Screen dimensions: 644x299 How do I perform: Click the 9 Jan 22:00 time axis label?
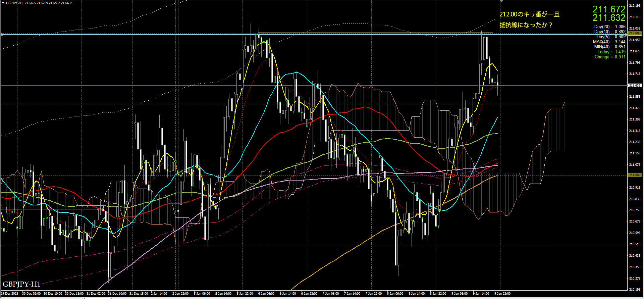pyautogui.click(x=502, y=294)
